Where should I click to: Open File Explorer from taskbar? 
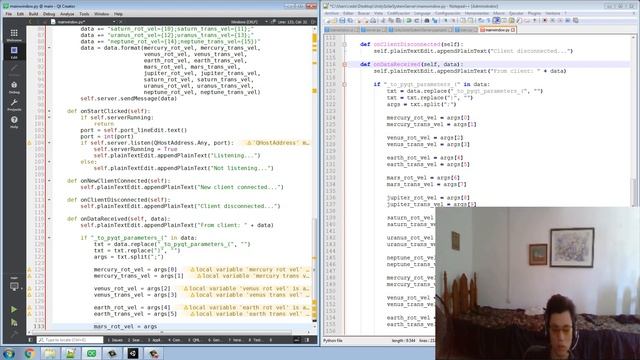click(50, 353)
